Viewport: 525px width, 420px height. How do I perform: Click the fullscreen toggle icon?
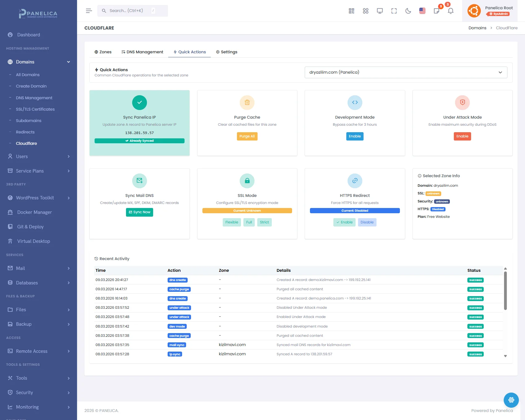pos(394,11)
